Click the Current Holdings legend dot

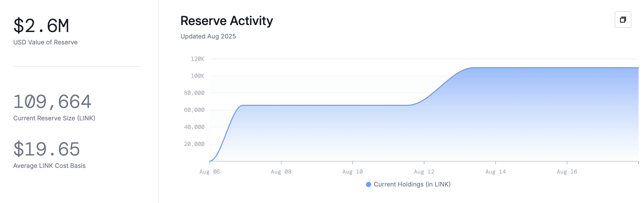pos(369,184)
